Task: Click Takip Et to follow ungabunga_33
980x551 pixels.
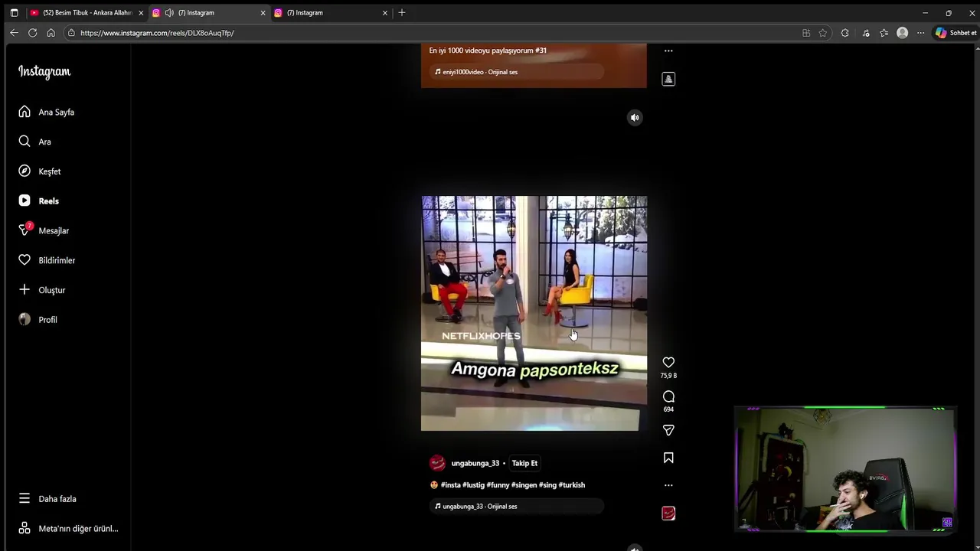Action: (524, 463)
